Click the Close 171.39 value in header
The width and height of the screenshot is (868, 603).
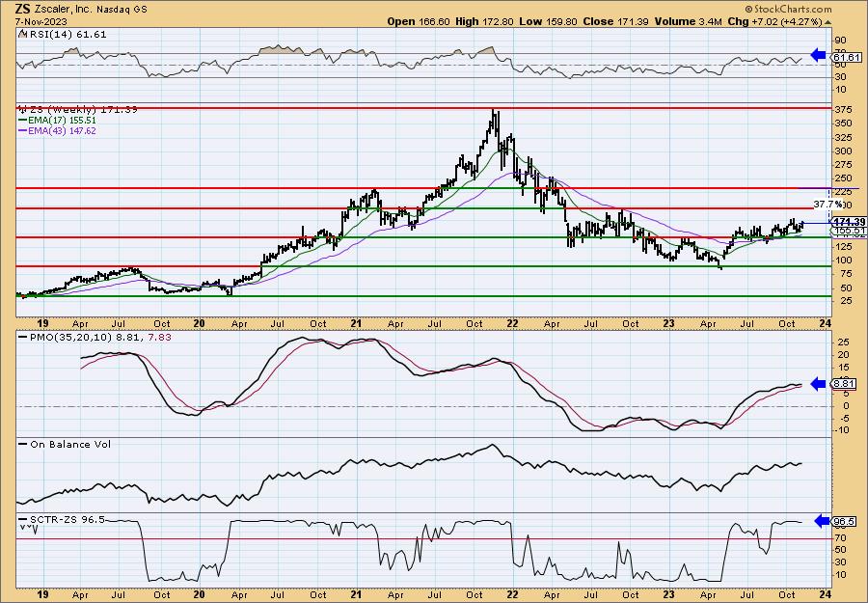(615, 21)
